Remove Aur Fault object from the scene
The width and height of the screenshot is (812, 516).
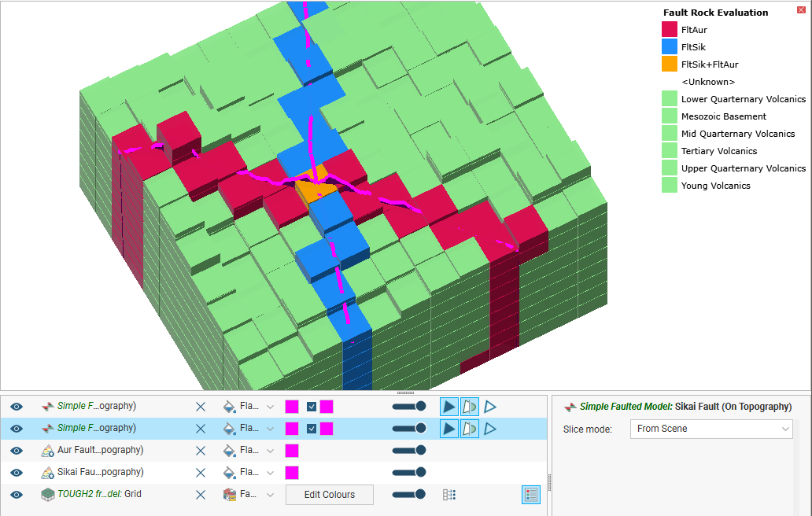201,451
